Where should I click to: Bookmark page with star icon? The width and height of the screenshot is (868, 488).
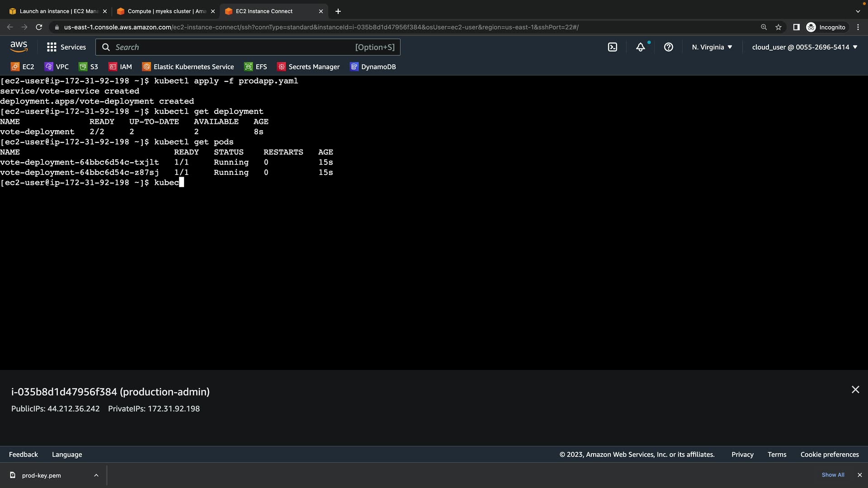(x=778, y=27)
